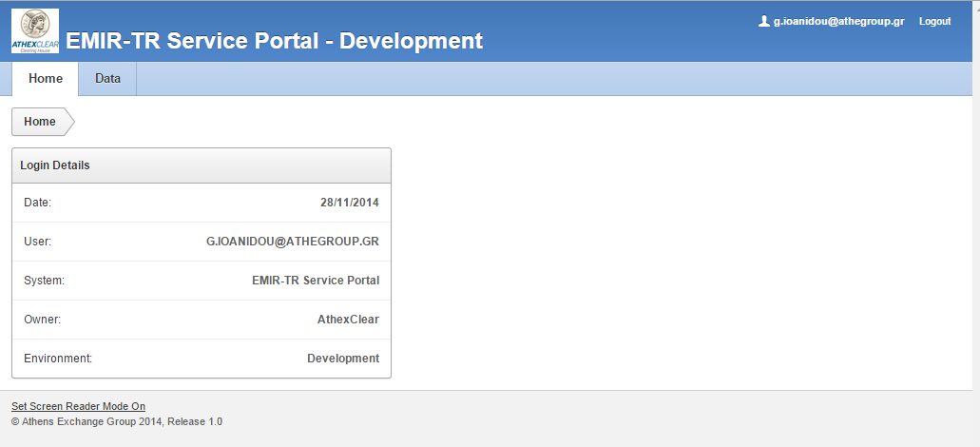
Task: Switch to the Data tab
Action: point(107,79)
